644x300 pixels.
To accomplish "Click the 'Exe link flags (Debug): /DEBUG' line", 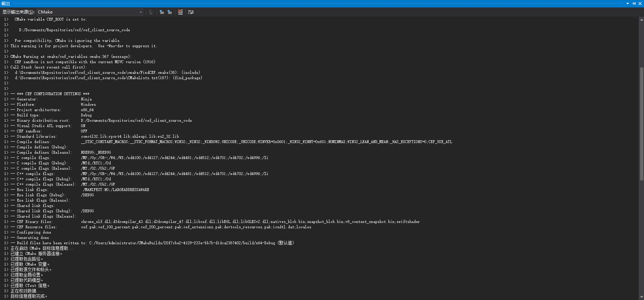I will coord(52,195).
